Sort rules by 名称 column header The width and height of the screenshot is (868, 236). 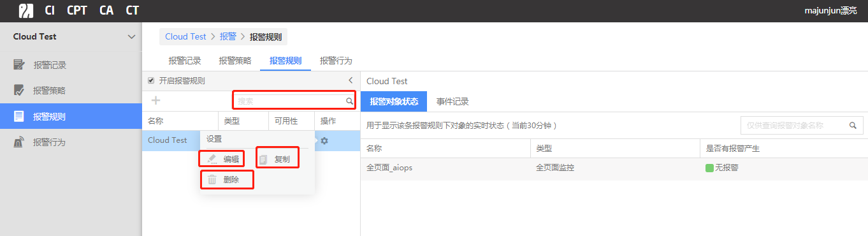click(x=156, y=121)
